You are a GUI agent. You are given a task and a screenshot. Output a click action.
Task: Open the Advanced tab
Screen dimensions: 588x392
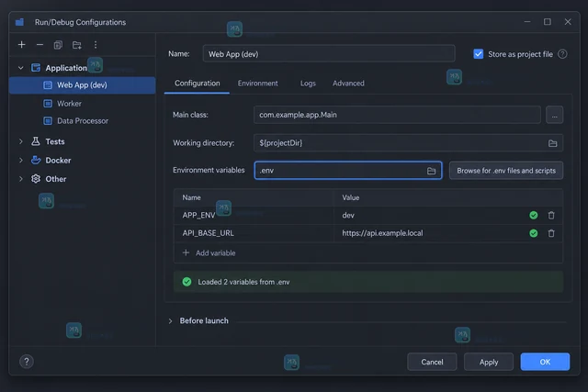pos(348,84)
